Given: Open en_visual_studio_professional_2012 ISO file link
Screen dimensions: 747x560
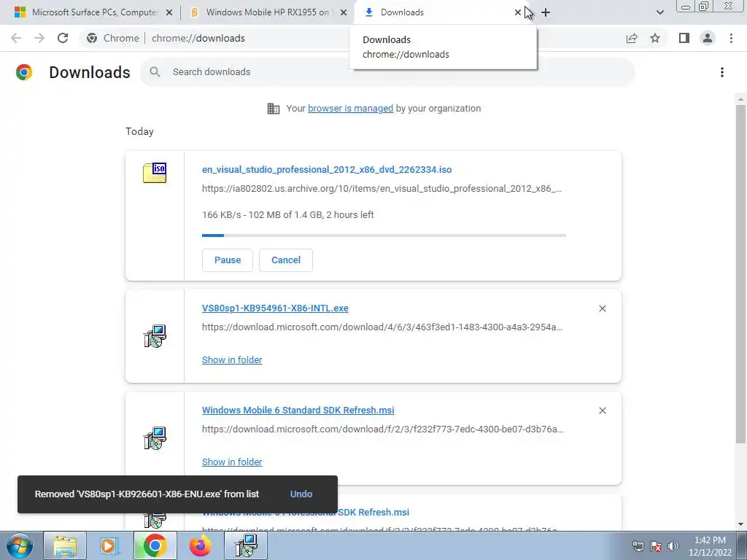Looking at the screenshot, I should [327, 169].
